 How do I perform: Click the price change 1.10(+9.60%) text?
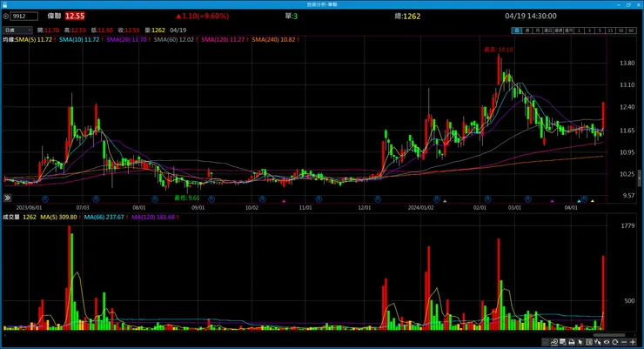pos(203,16)
